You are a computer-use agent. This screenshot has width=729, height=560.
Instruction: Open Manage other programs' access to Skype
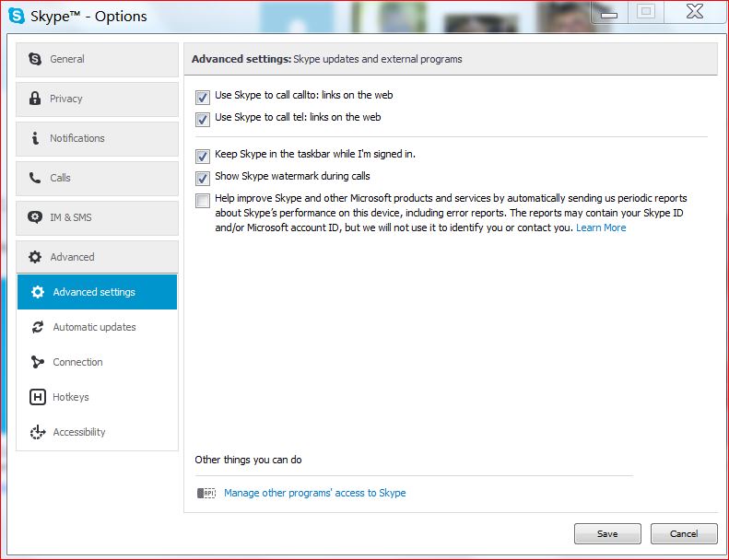(x=315, y=493)
